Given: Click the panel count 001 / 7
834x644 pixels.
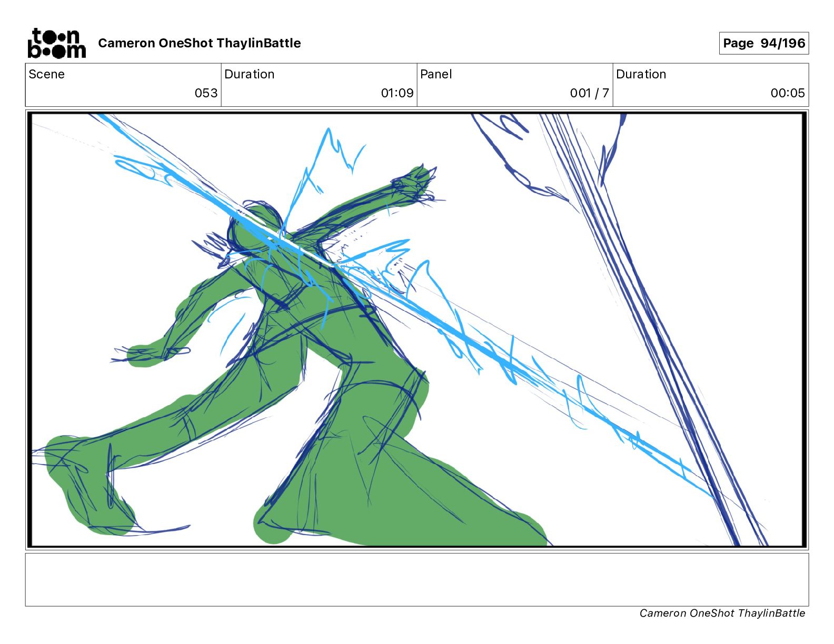Looking at the screenshot, I should coord(590,93).
